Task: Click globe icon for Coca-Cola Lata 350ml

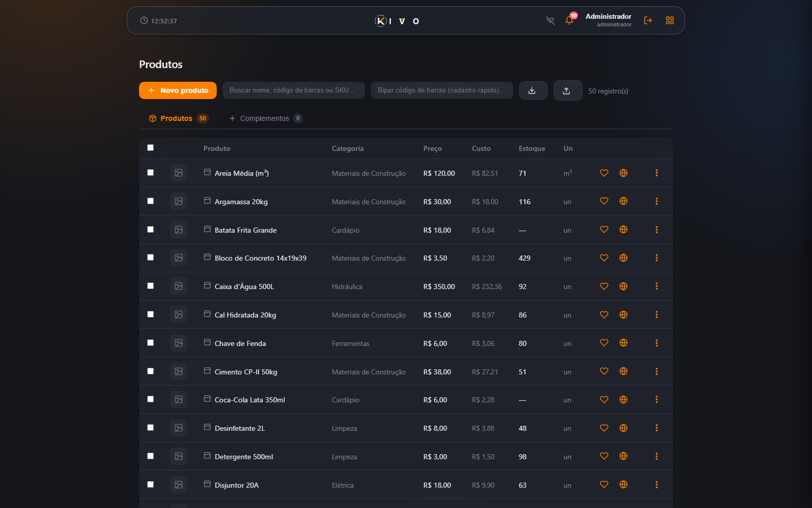Action: 624,400
